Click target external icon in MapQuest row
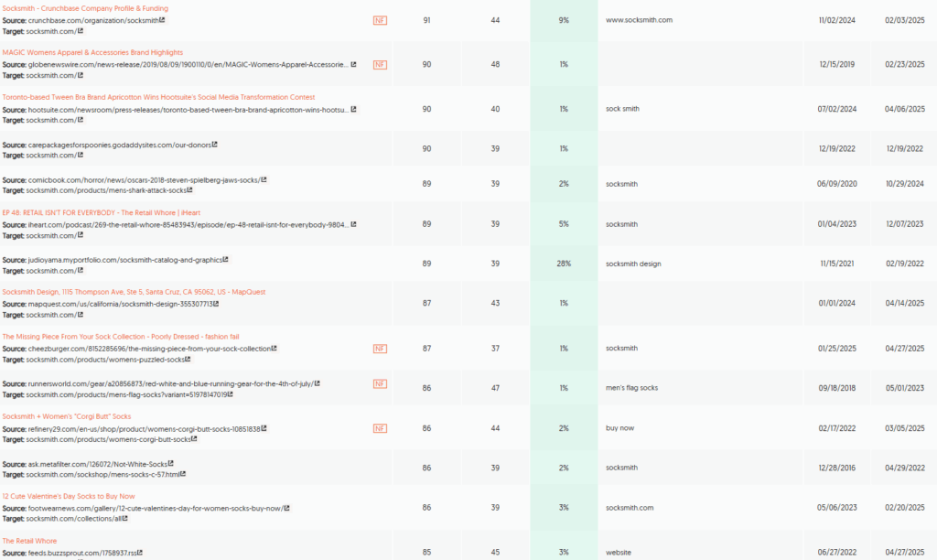Image resolution: width=937 pixels, height=560 pixels. [81, 315]
